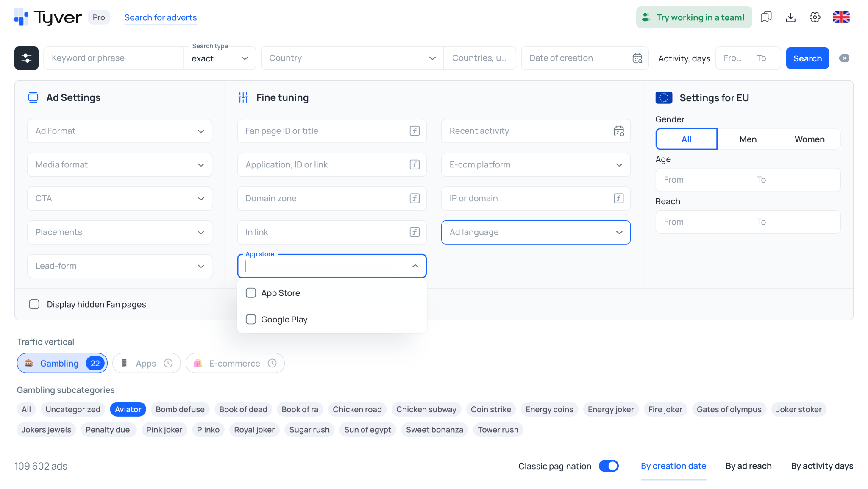Expand the Ad Format dropdown
The width and height of the screenshot is (868, 489).
click(x=120, y=131)
